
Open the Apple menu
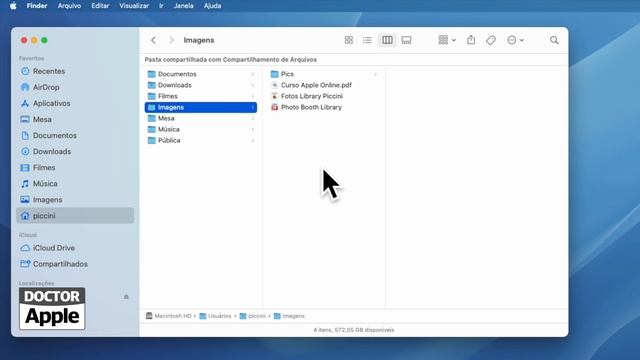coord(13,6)
